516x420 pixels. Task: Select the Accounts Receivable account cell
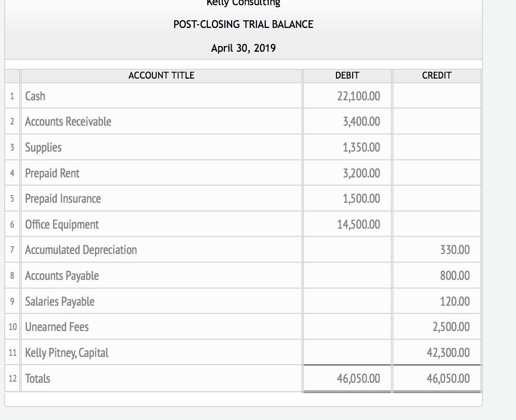click(x=161, y=122)
